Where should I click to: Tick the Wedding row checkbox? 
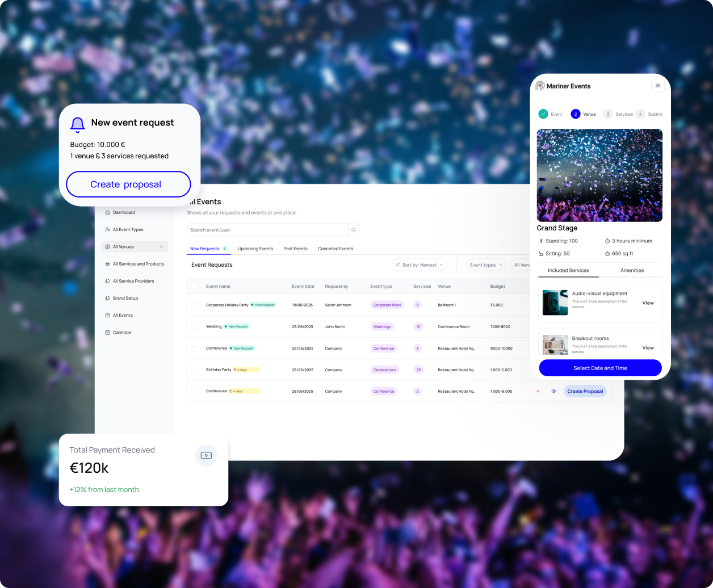pos(194,327)
